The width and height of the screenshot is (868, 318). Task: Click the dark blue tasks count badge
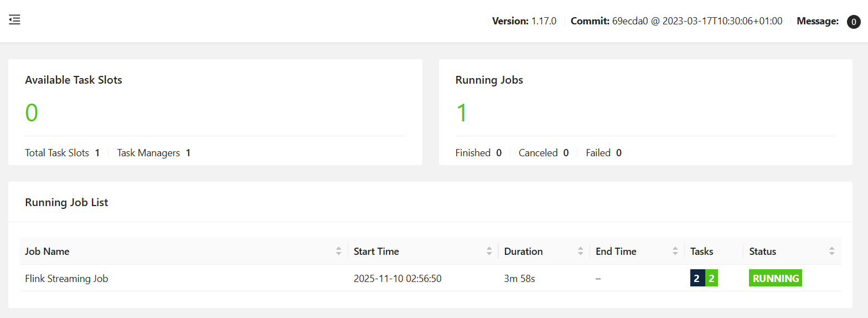[697, 279]
